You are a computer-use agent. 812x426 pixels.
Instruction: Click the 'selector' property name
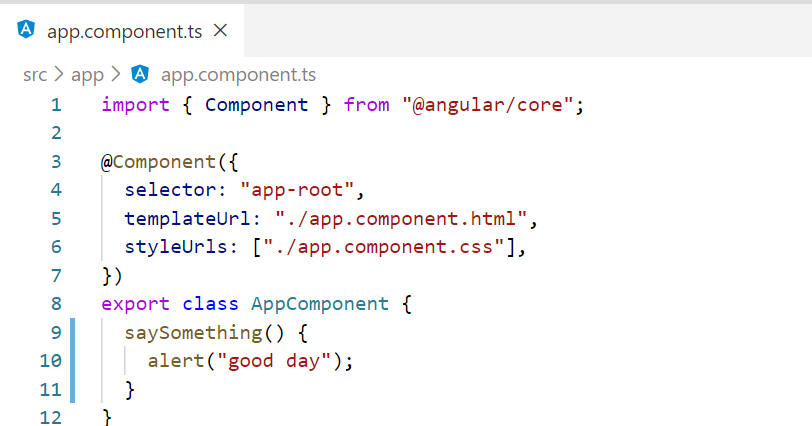[170, 190]
